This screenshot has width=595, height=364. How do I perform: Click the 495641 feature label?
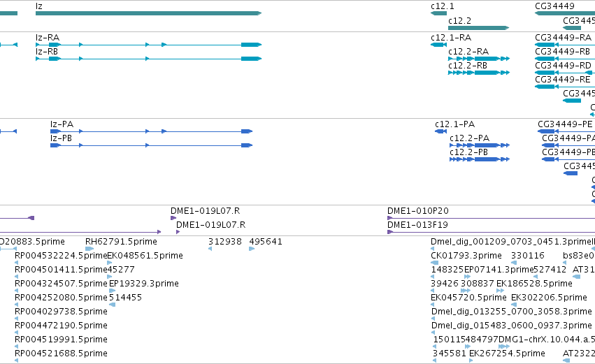[x=266, y=242]
